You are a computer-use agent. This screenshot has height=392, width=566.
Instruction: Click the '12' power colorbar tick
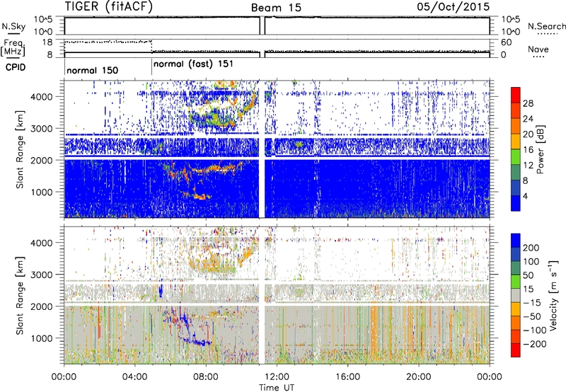pos(528,165)
